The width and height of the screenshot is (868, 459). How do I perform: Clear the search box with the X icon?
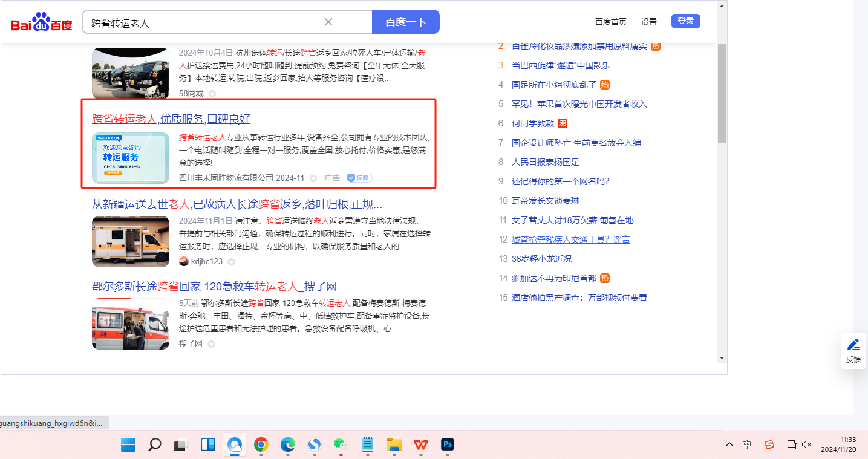tap(328, 22)
